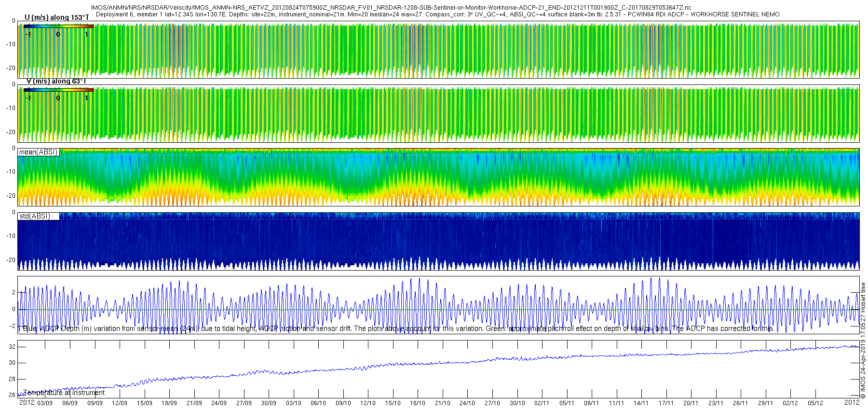Click the 02/11 date tick label
The image size is (868, 410).
click(542, 403)
